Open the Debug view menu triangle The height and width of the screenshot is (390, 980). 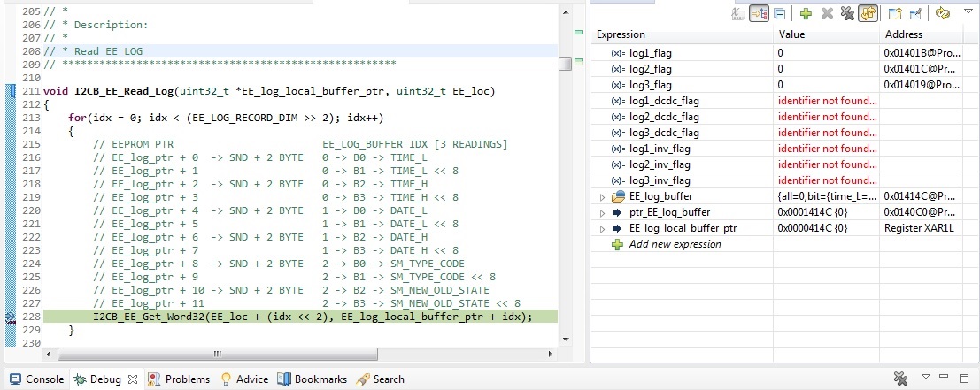[926, 376]
